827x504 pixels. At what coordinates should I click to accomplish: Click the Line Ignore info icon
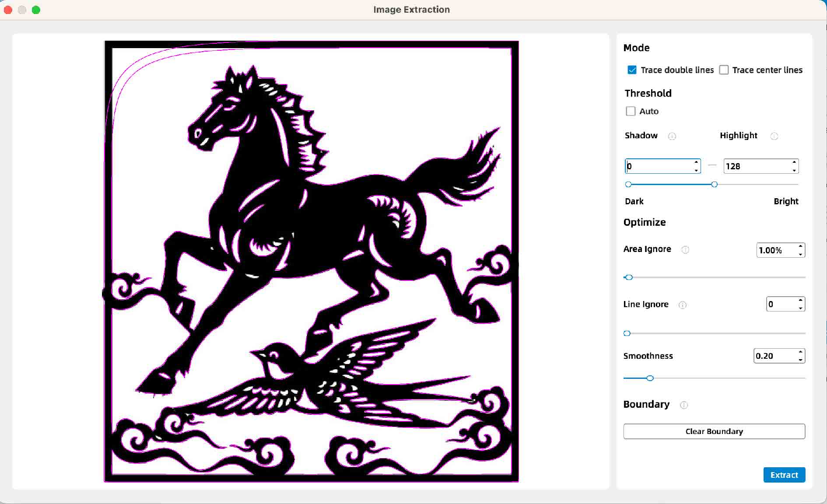683,305
